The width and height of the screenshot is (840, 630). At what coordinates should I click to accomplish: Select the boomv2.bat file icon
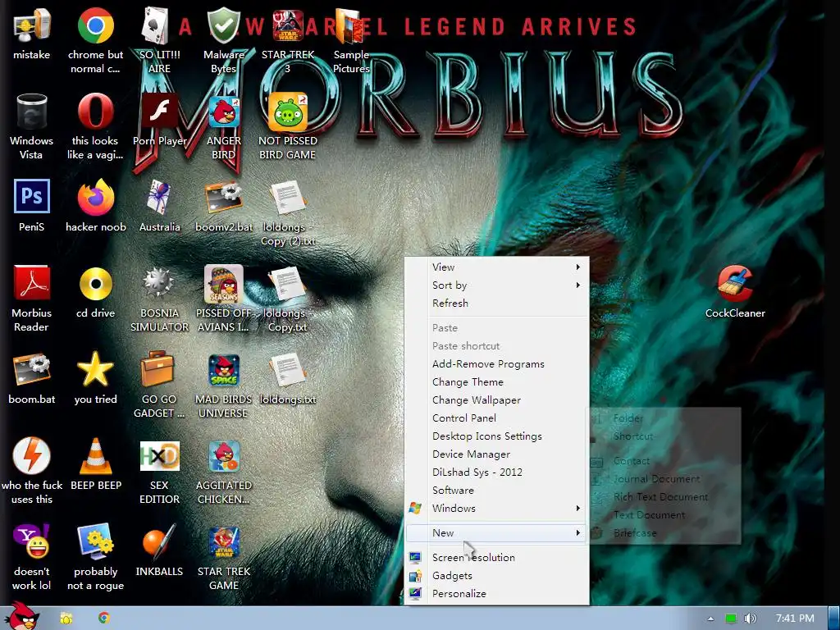click(223, 198)
